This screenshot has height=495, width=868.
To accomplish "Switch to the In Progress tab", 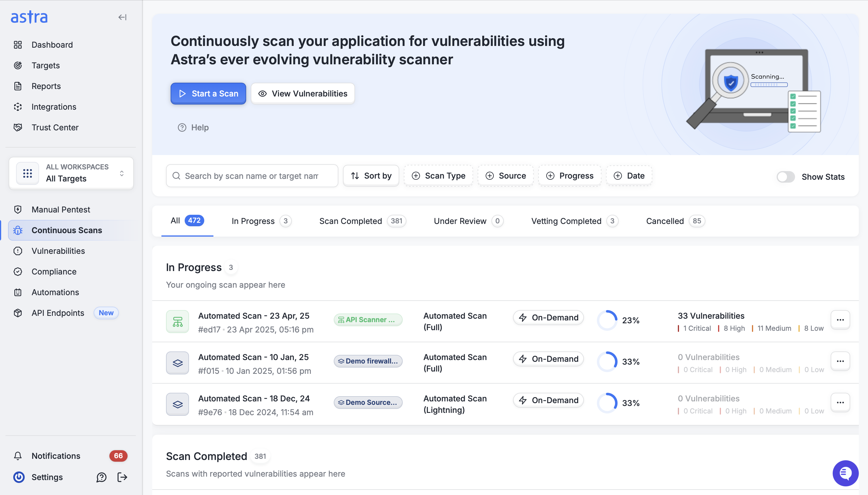I will coord(261,221).
